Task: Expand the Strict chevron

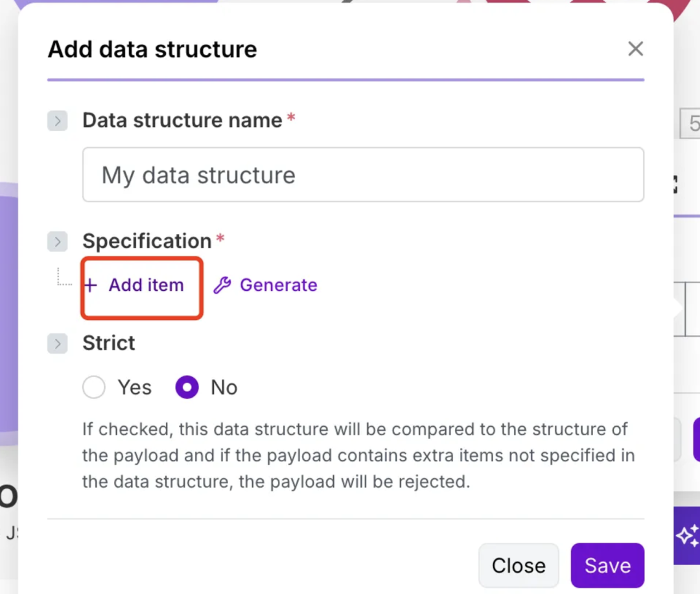Action: [58, 344]
